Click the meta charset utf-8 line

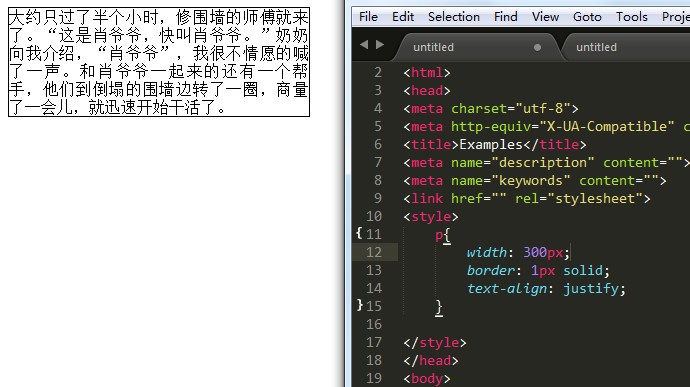point(491,109)
